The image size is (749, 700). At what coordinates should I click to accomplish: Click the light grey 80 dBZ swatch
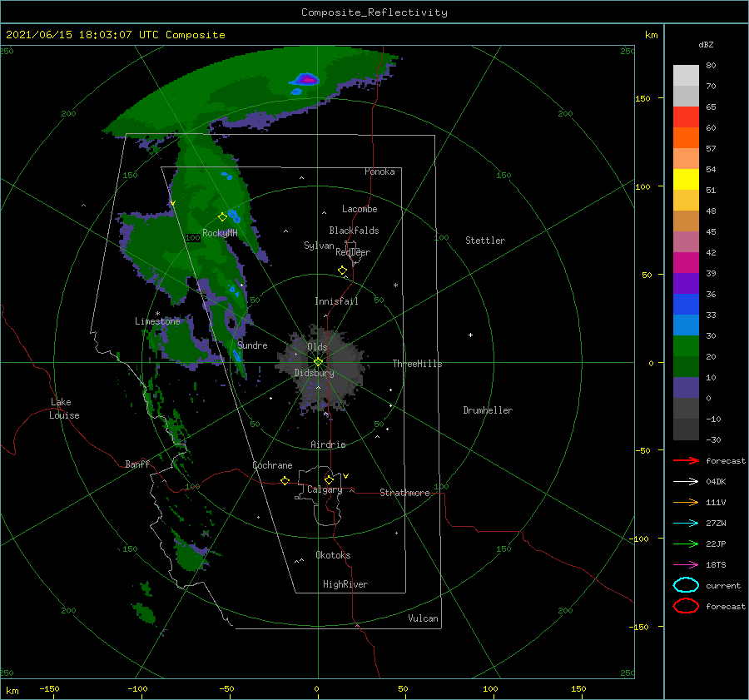pyautogui.click(x=686, y=75)
